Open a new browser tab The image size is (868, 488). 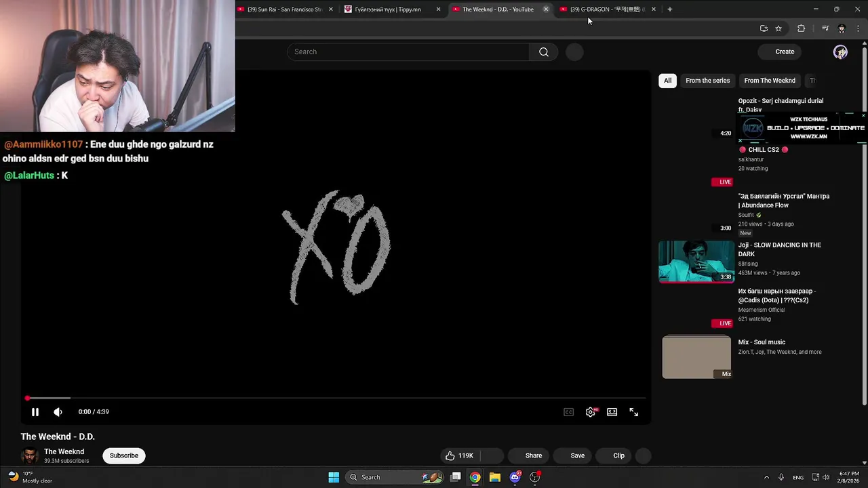670,9
